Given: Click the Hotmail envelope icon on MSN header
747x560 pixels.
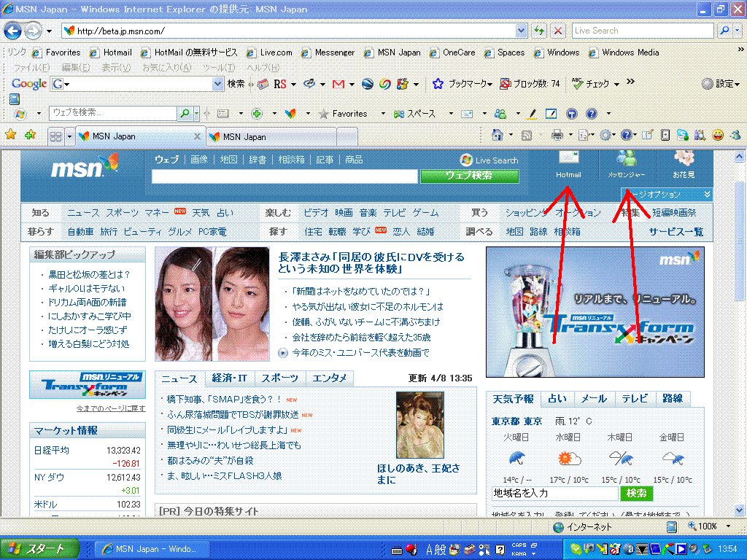Looking at the screenshot, I should tap(568, 157).
